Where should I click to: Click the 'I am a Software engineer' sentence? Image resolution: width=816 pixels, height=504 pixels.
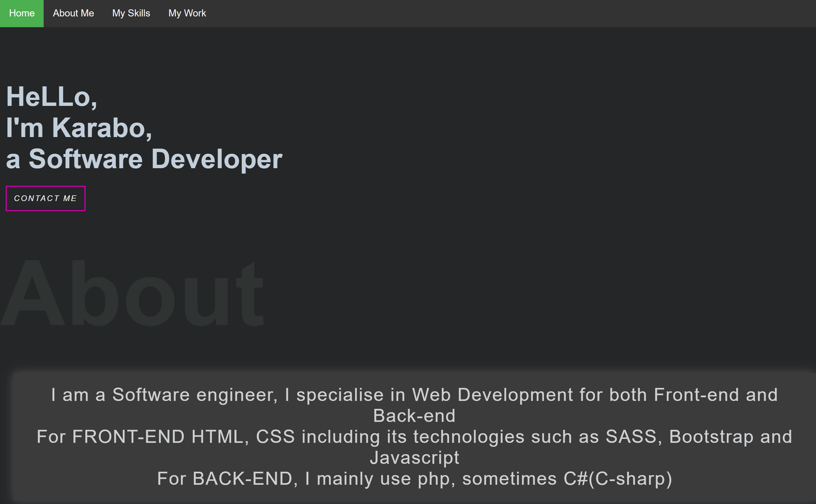(x=163, y=395)
